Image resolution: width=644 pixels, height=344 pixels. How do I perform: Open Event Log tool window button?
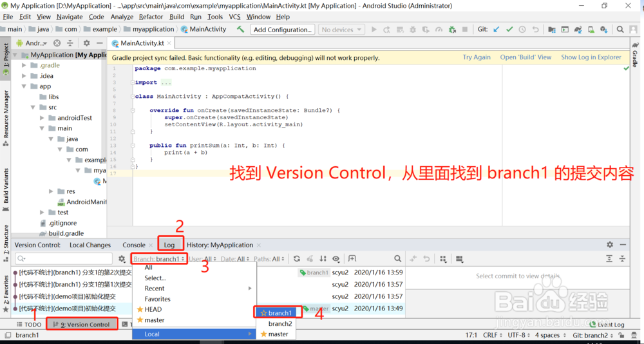pyautogui.click(x=606, y=324)
